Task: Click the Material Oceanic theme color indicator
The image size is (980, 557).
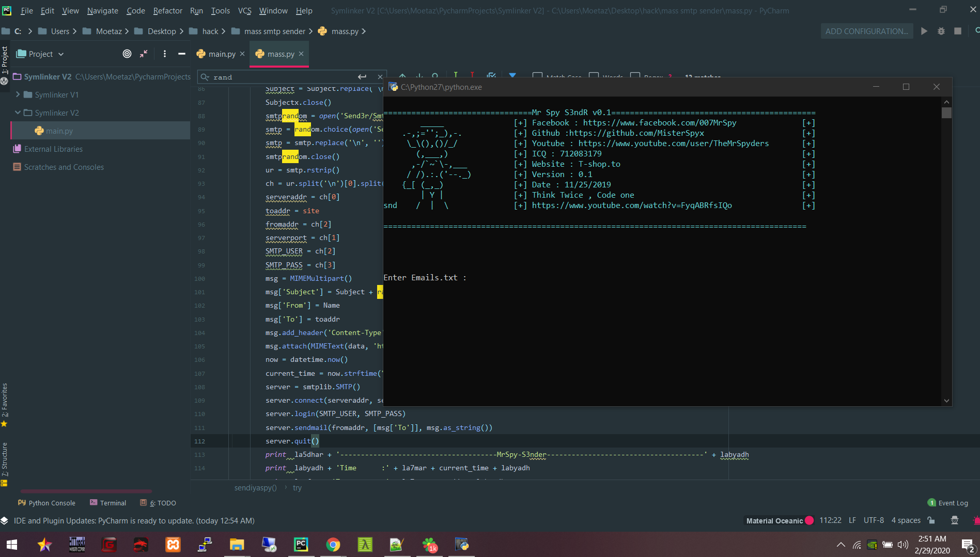Action: [x=810, y=520]
